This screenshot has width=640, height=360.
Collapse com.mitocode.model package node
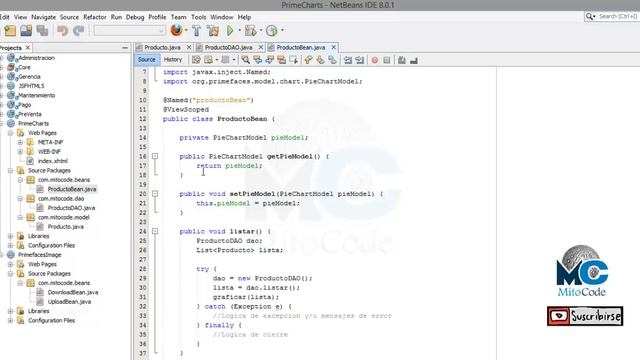tap(20, 218)
